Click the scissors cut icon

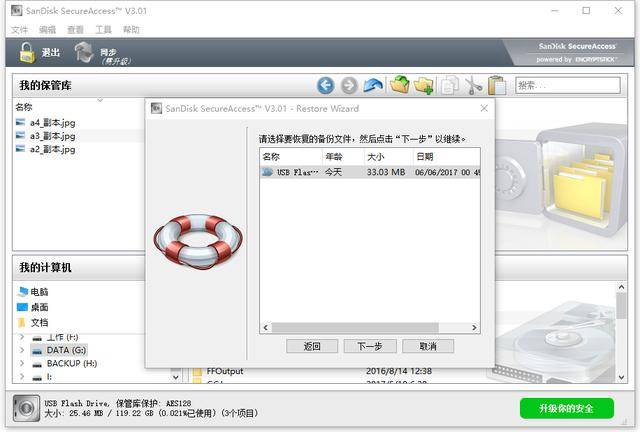(x=473, y=86)
